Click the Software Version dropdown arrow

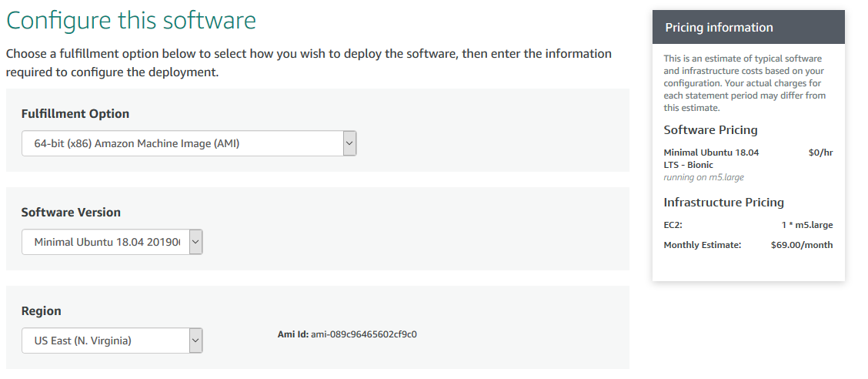tap(196, 242)
